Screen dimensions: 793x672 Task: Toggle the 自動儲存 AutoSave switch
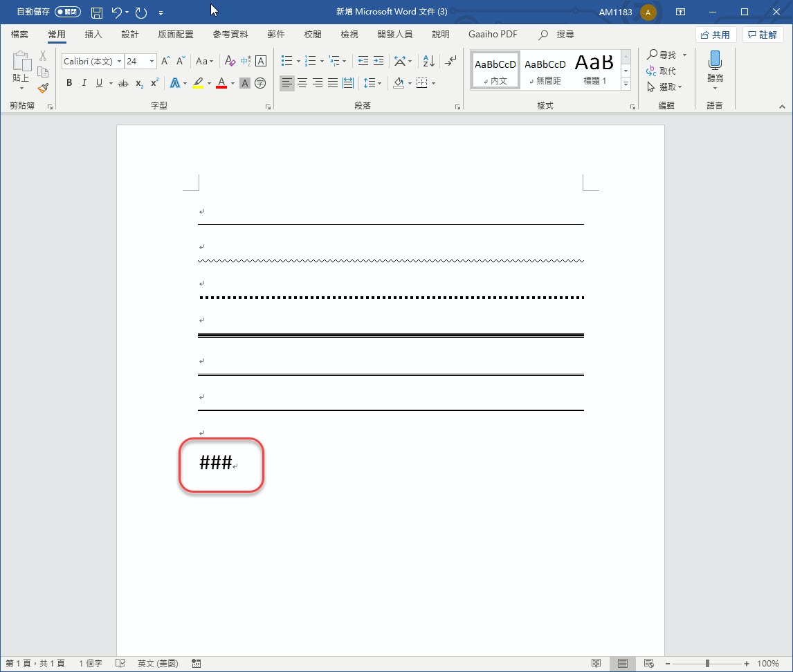(x=67, y=12)
